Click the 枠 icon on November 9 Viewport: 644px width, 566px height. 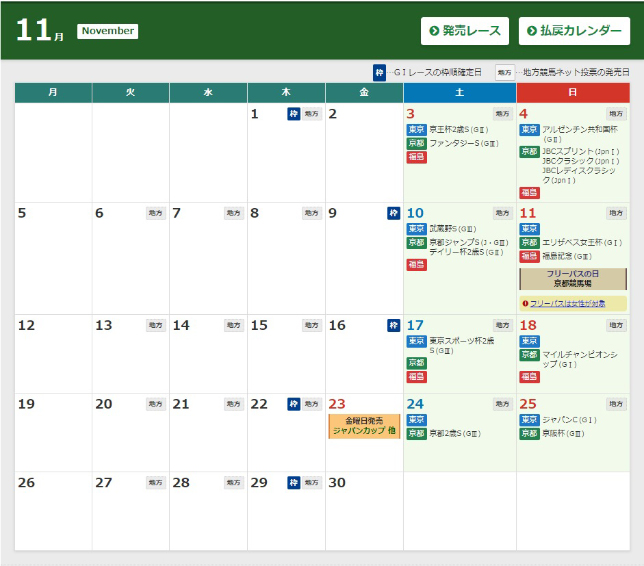[394, 213]
